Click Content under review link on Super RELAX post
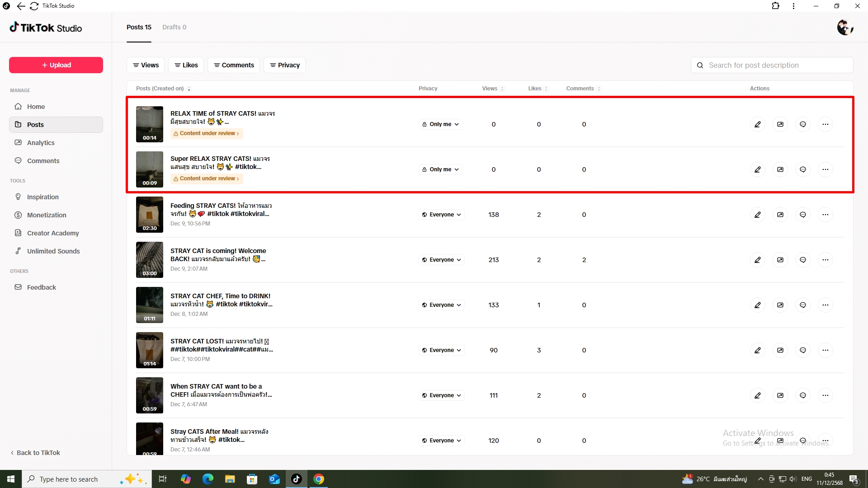The height and width of the screenshot is (488, 868). 207,178
